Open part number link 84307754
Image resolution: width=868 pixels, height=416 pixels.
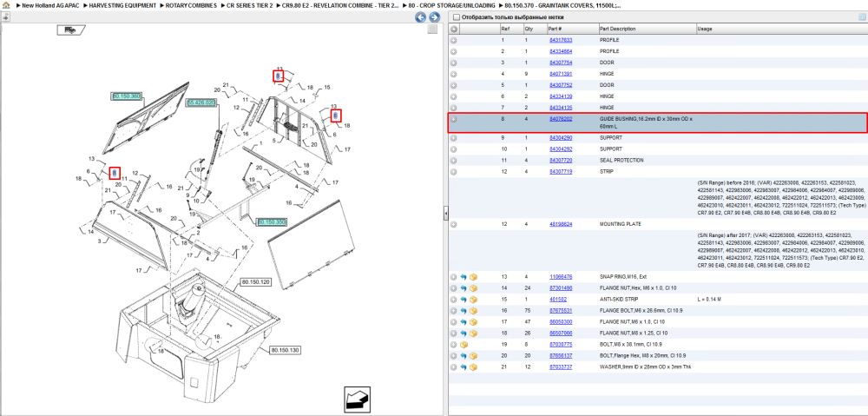tap(561, 63)
